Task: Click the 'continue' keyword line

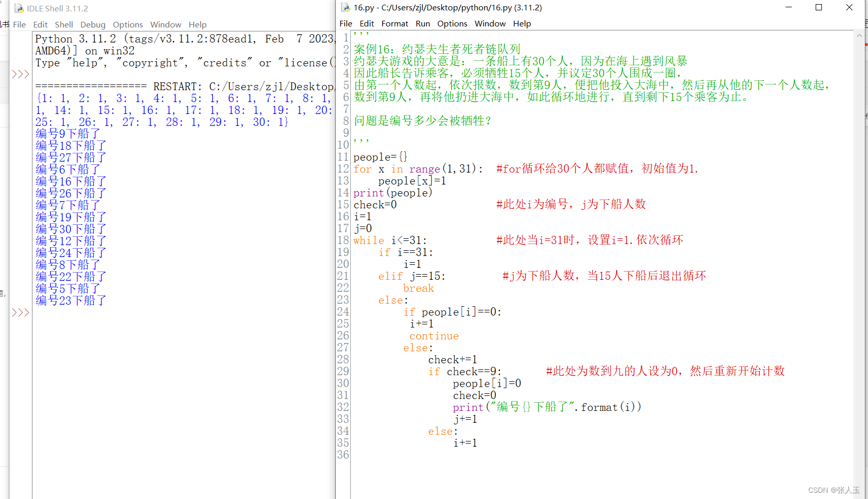Action: click(434, 336)
